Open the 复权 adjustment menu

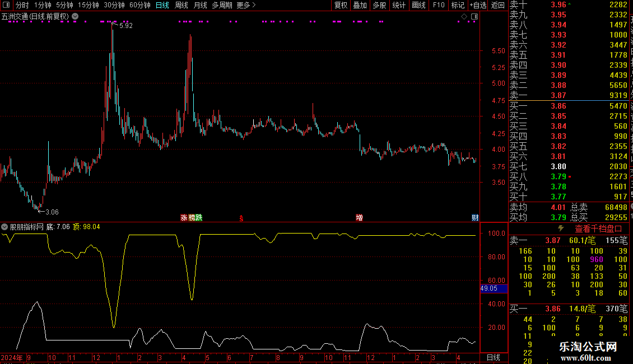(x=341, y=5)
